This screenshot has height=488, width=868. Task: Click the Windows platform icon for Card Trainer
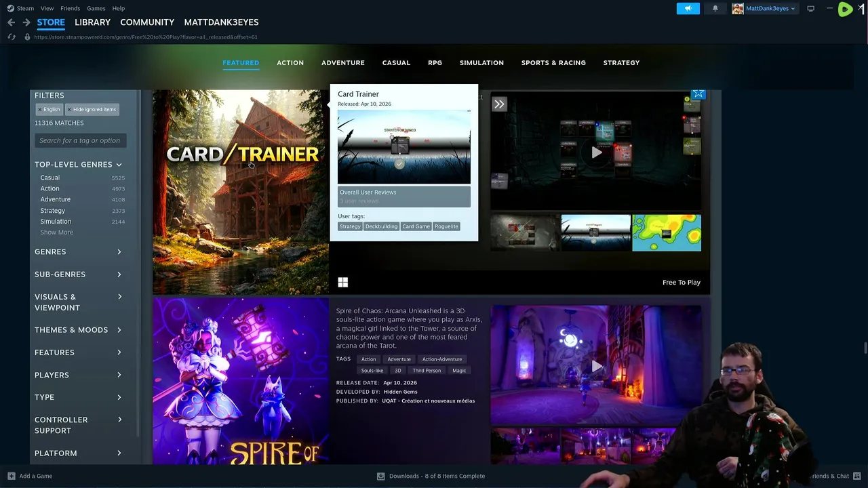[343, 283]
